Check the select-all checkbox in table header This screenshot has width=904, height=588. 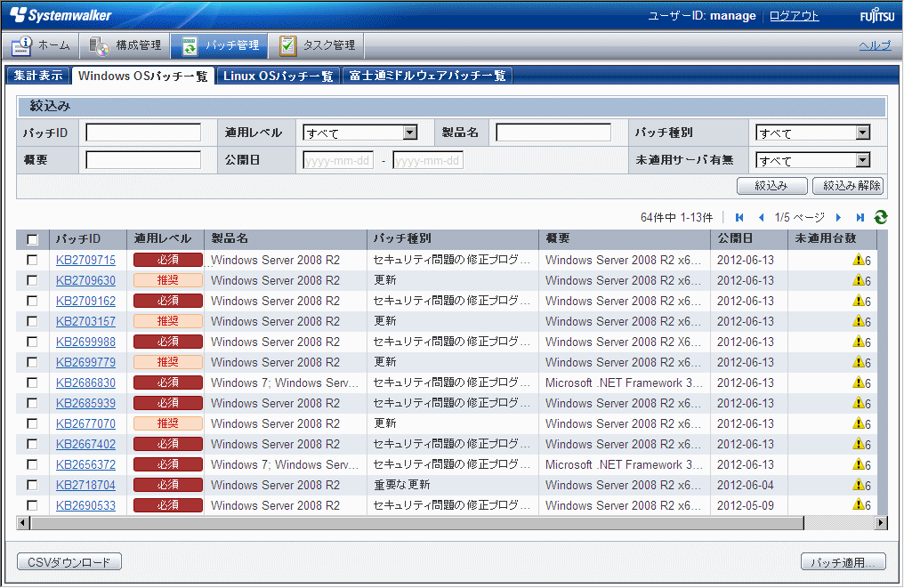click(32, 239)
